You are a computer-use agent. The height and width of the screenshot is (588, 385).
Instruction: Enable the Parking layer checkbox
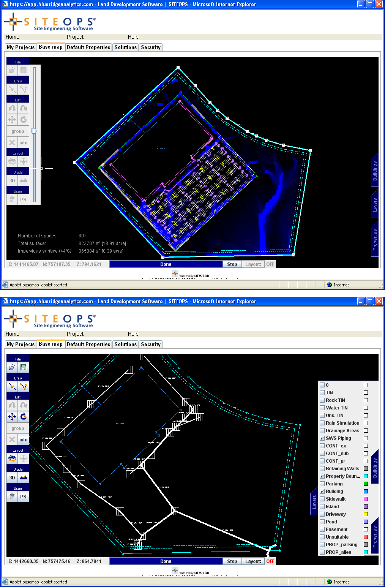click(322, 484)
